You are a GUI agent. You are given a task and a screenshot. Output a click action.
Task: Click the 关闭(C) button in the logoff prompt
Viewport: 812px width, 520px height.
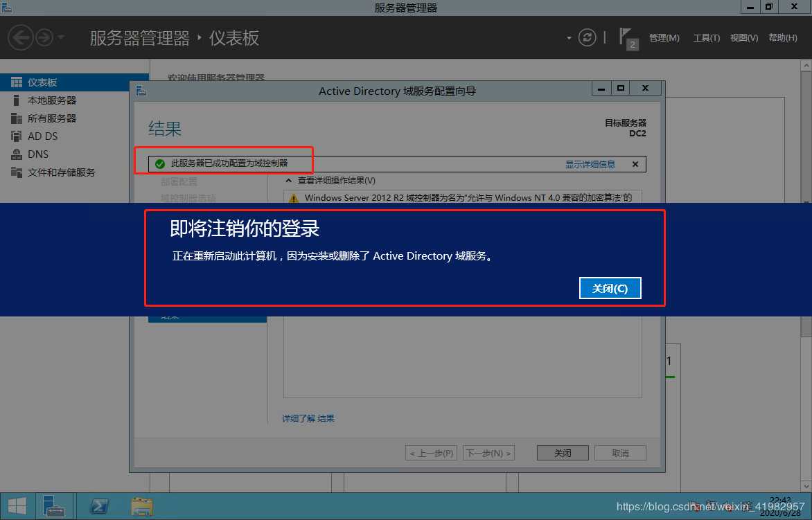tap(610, 288)
